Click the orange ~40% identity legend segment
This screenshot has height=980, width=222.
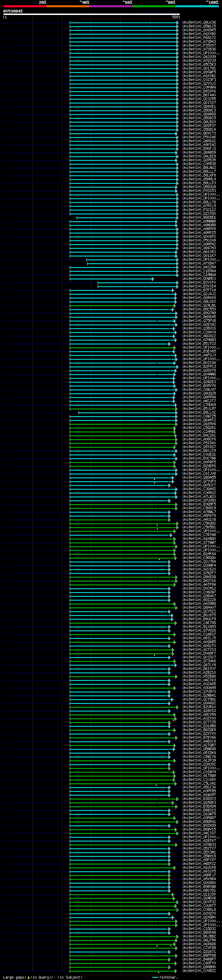pyautogui.click(x=68, y=6)
